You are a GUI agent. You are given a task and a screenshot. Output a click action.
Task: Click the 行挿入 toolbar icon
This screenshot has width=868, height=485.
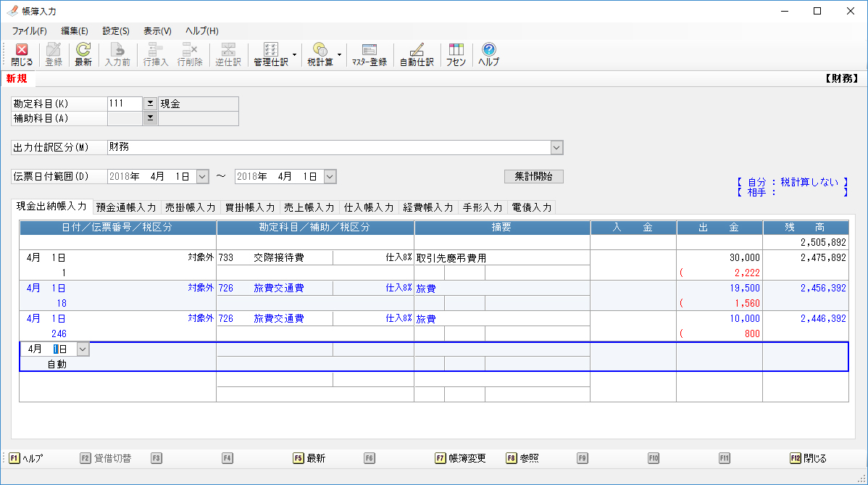pyautogui.click(x=156, y=55)
